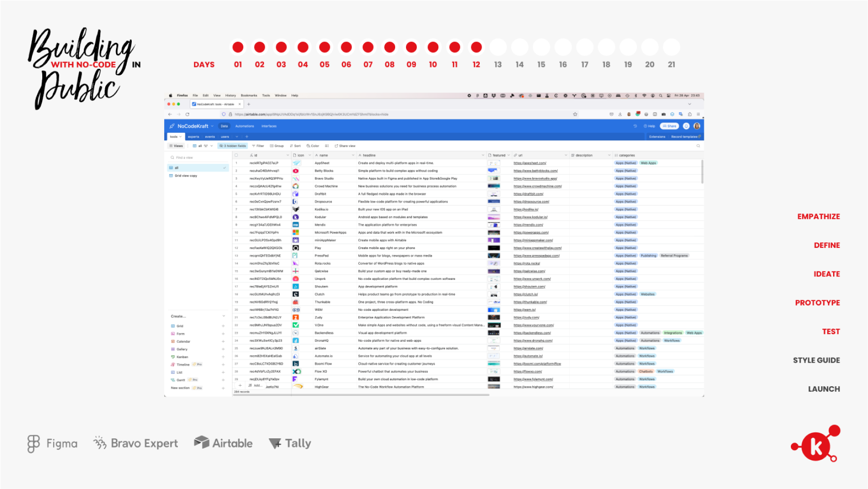
Task: Open url column header dropdown
Action: click(566, 155)
